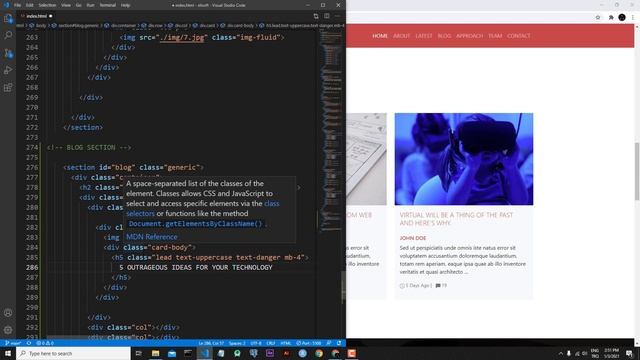The width and height of the screenshot is (640, 360).
Task: Select the index.html editor tab
Action: (x=36, y=16)
